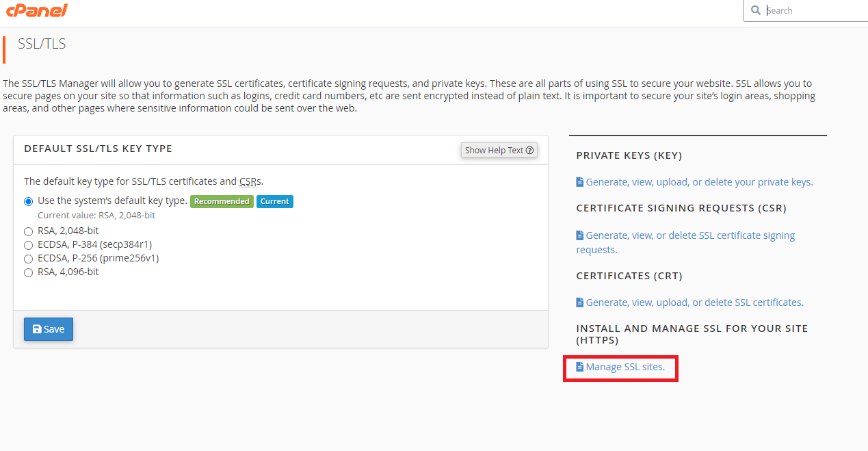The width and height of the screenshot is (868, 451).
Task: Open SSL certificate signing requests link
Action: 686,242
